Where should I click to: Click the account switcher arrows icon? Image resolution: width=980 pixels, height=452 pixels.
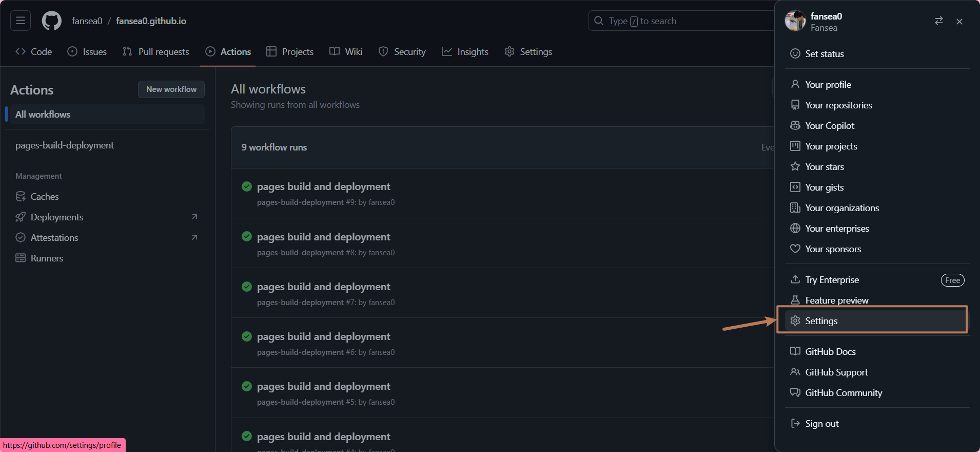[938, 21]
